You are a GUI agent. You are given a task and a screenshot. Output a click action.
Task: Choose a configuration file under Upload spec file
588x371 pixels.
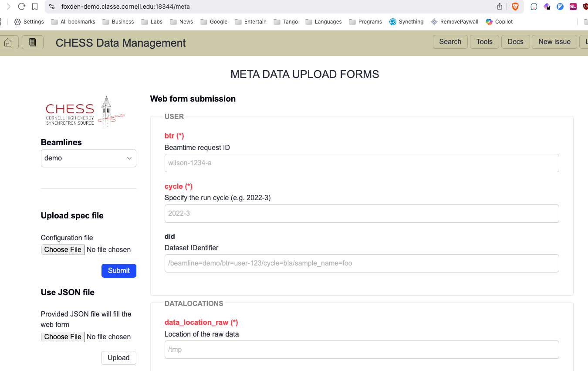click(x=63, y=250)
